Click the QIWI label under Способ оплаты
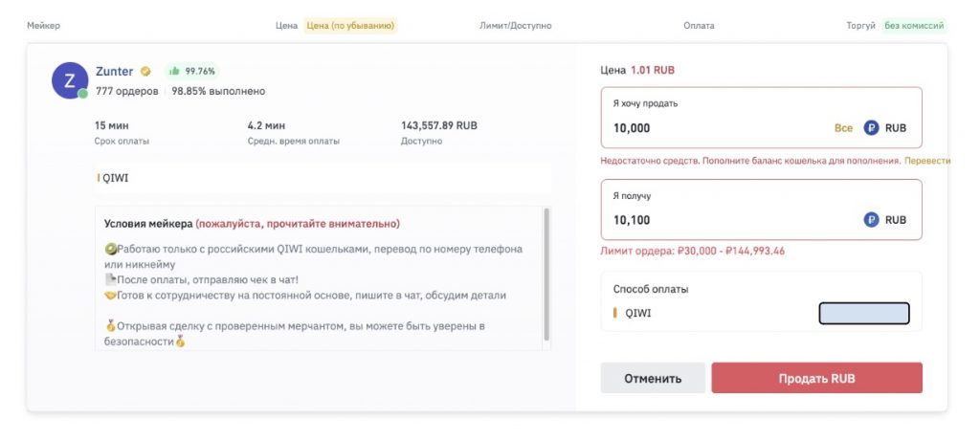The width and height of the screenshot is (980, 441). [638, 314]
